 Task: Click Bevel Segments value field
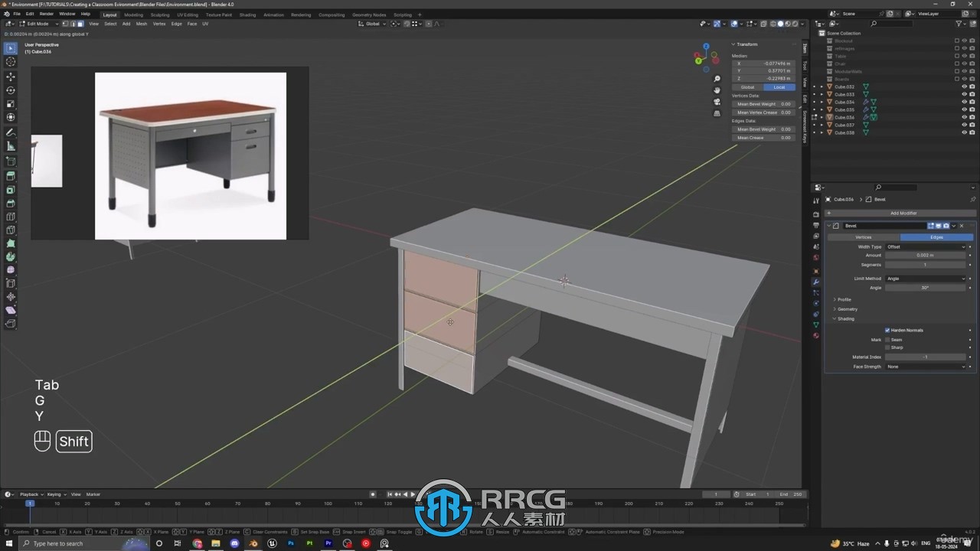pos(926,265)
